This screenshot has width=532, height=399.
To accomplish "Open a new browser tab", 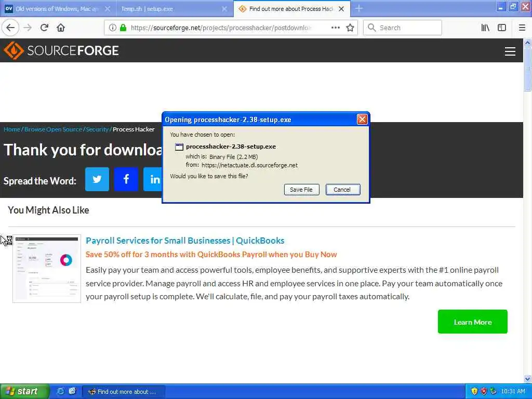I will 359,8.
